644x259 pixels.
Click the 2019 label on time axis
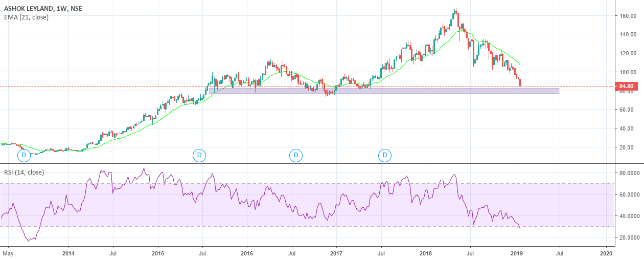click(x=517, y=252)
